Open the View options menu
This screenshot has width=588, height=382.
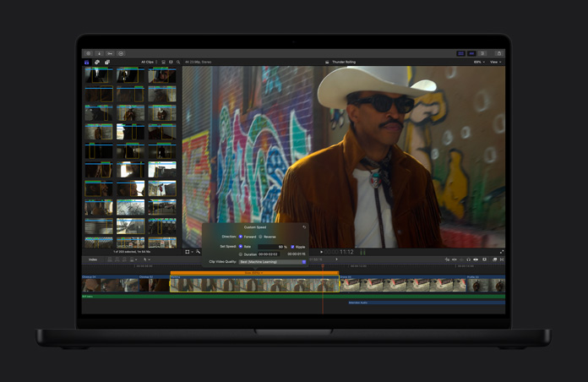click(x=496, y=62)
